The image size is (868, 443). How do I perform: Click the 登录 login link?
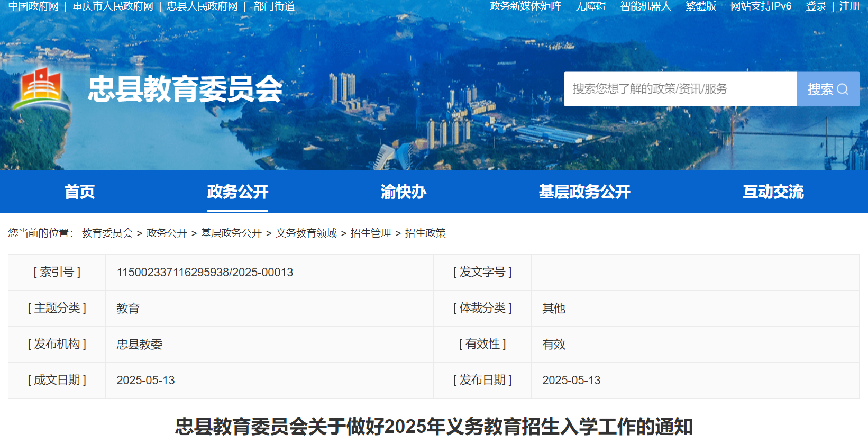(816, 6)
